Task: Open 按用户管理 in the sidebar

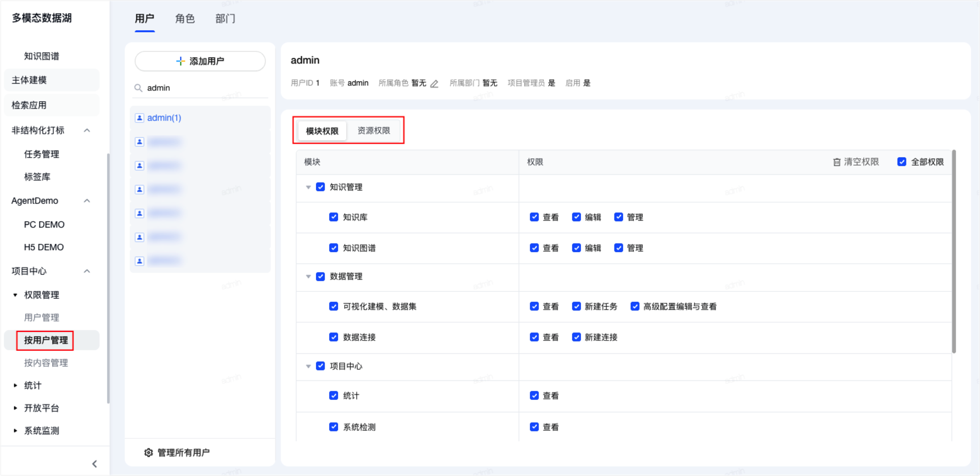Action: pos(52,340)
